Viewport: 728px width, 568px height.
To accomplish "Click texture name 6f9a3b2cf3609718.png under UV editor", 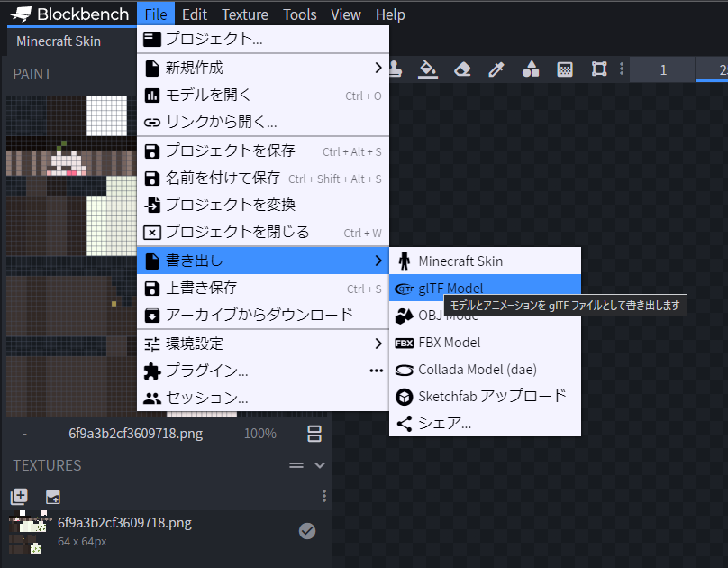I will tap(135, 434).
